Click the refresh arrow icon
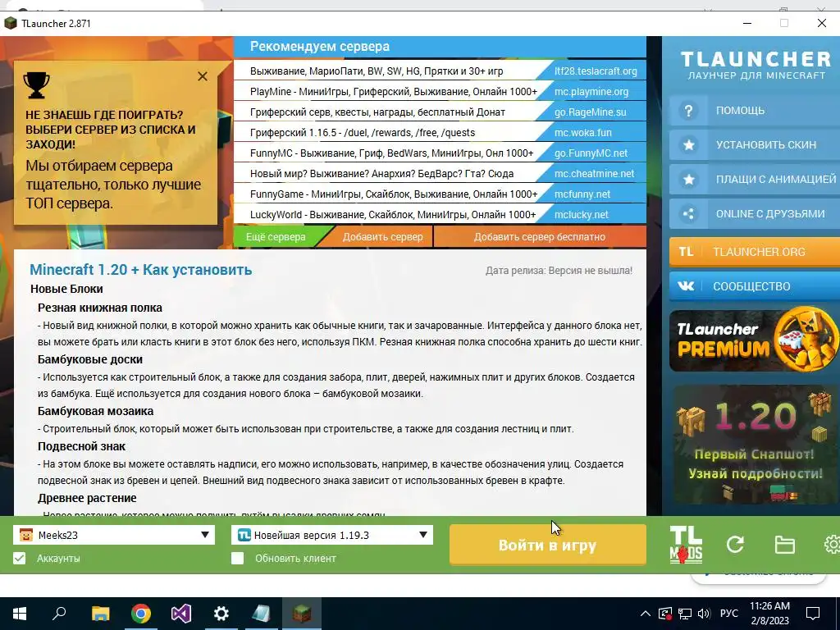 tap(735, 545)
